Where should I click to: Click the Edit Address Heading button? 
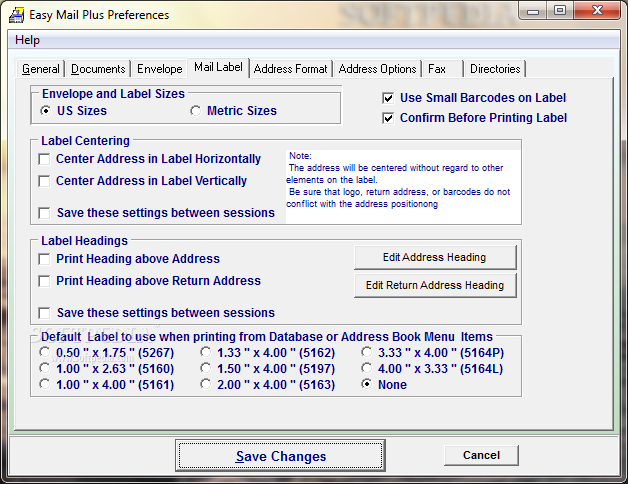coord(435,257)
